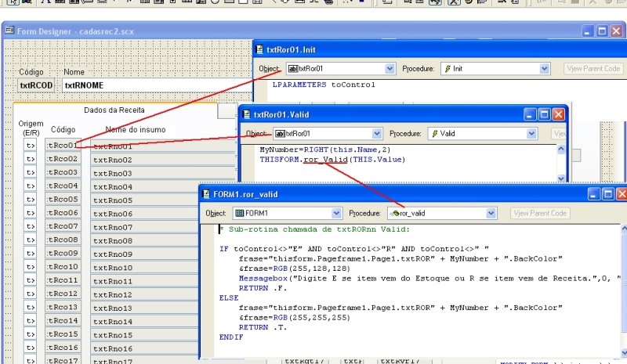627x364 pixels.
Task: Open Object dropdown in txtRor01.Init window
Action: [x=390, y=69]
